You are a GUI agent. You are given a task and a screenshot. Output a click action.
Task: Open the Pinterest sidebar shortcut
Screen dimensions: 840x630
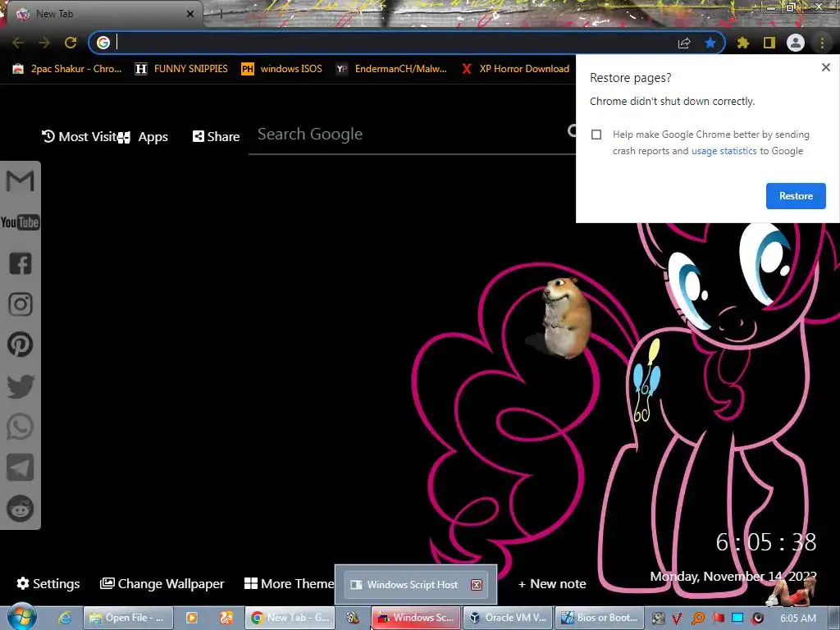click(x=21, y=345)
